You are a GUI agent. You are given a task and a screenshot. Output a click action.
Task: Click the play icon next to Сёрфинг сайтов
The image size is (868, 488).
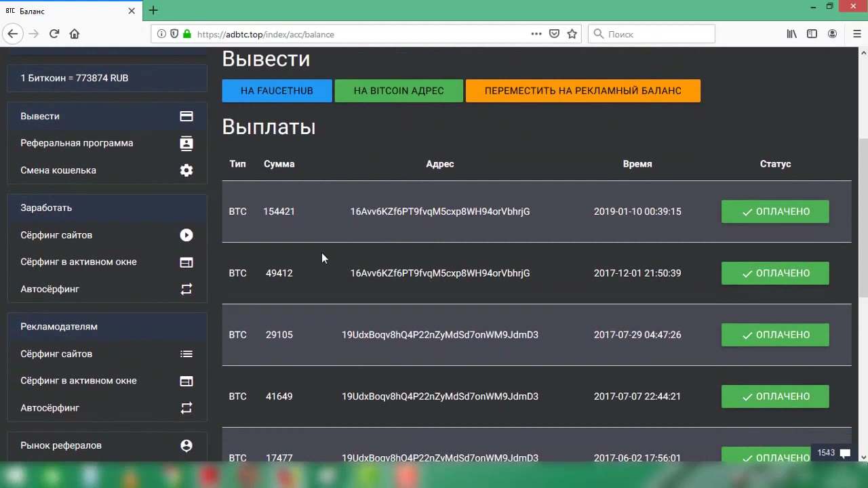(186, 235)
